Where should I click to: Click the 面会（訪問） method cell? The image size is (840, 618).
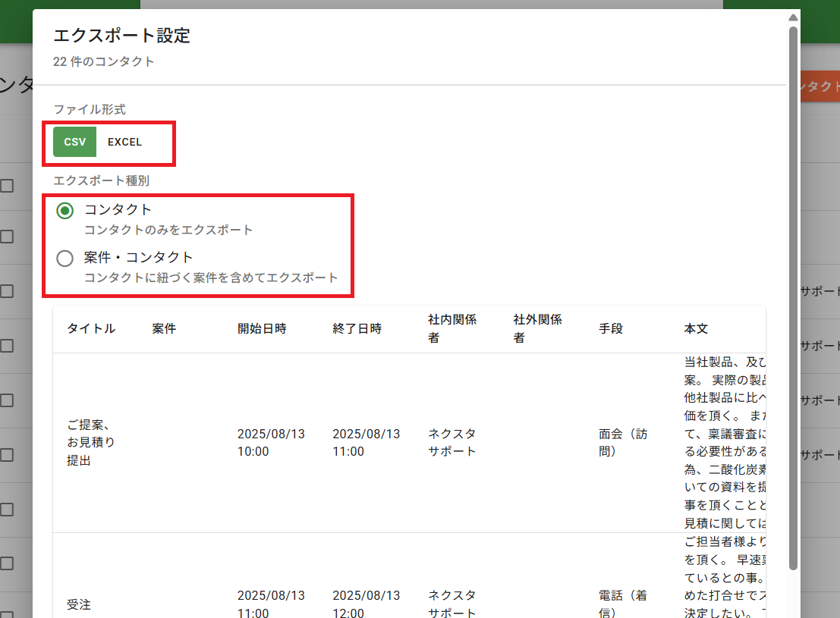(x=622, y=443)
